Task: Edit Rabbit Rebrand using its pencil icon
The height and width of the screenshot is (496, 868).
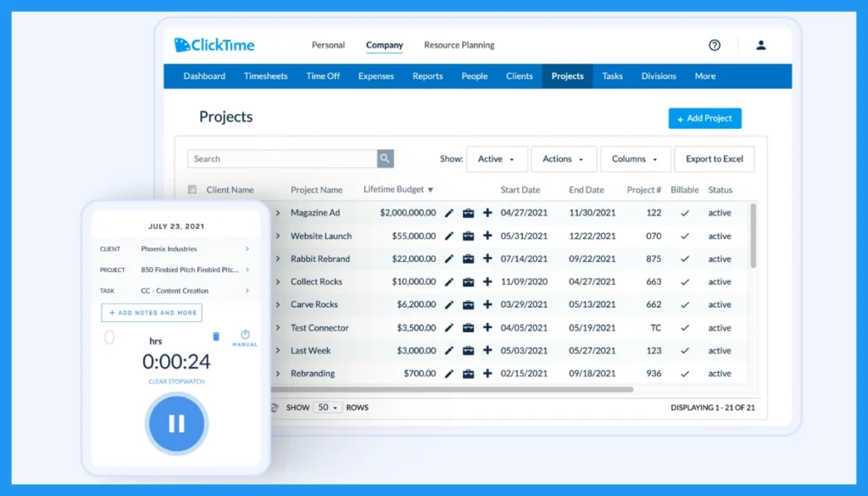Action: click(449, 259)
